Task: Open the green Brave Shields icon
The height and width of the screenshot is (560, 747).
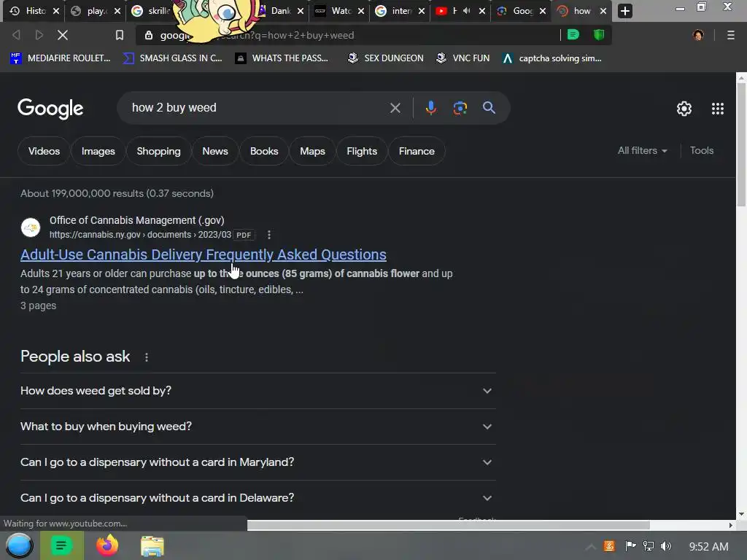Action: (599, 35)
